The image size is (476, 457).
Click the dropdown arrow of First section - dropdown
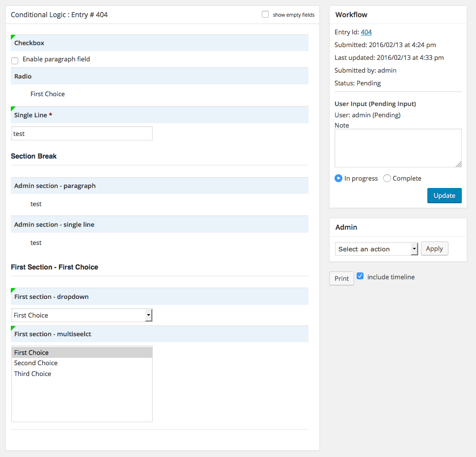[x=148, y=314]
